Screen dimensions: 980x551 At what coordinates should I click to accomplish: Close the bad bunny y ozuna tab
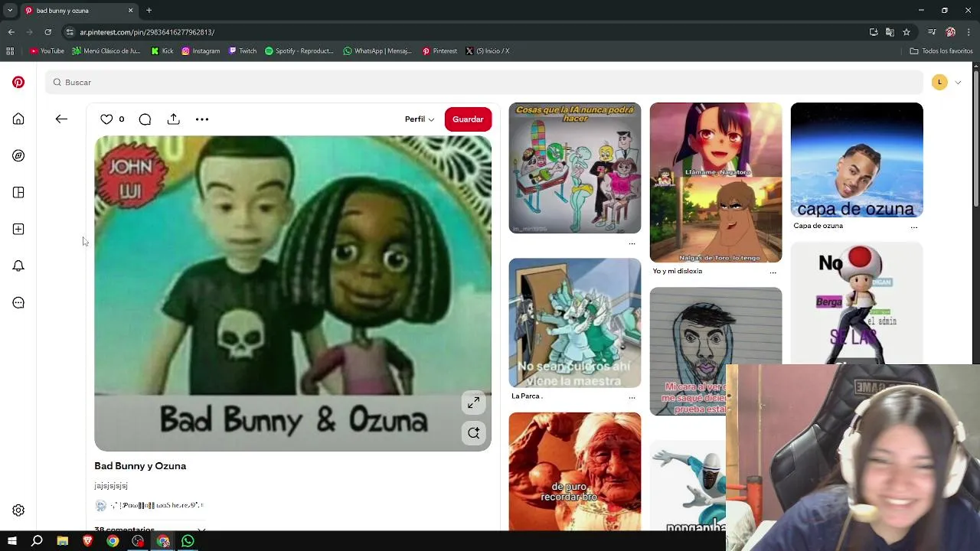click(x=130, y=11)
